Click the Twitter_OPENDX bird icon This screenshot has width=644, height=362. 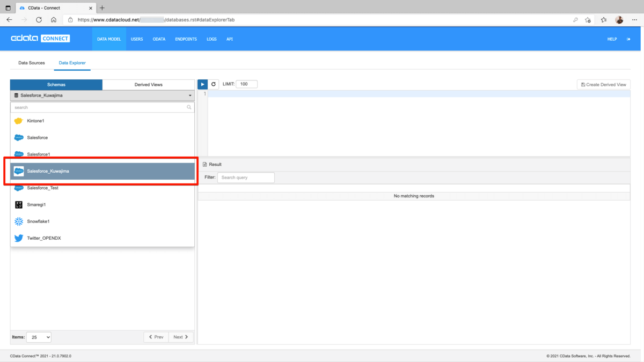[x=19, y=238]
